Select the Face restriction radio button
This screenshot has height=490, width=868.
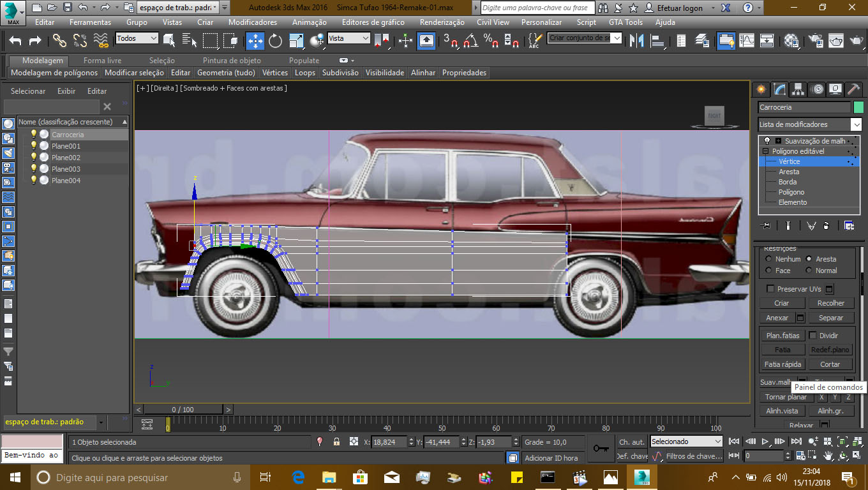768,270
